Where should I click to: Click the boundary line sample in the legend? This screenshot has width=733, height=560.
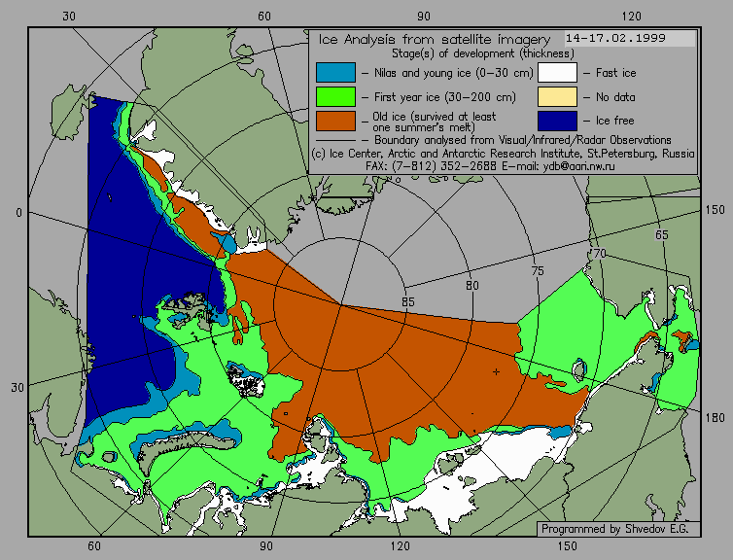[335, 140]
